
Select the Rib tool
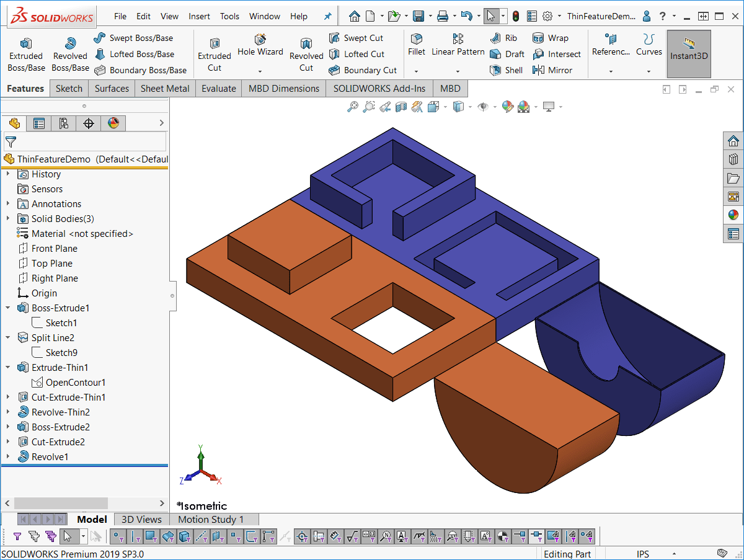coord(503,38)
